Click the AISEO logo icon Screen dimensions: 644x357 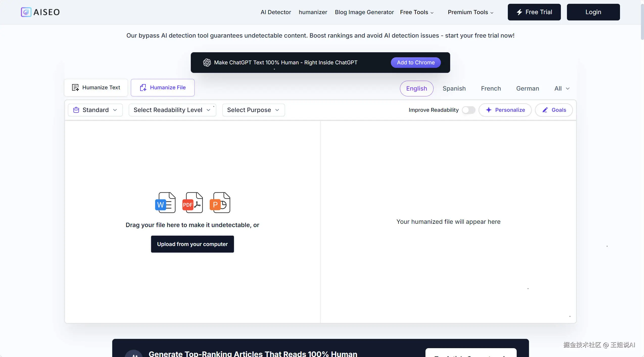pos(26,12)
